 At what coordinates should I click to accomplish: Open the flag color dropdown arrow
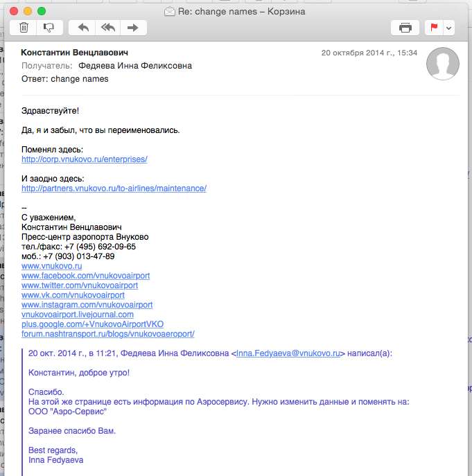click(448, 28)
